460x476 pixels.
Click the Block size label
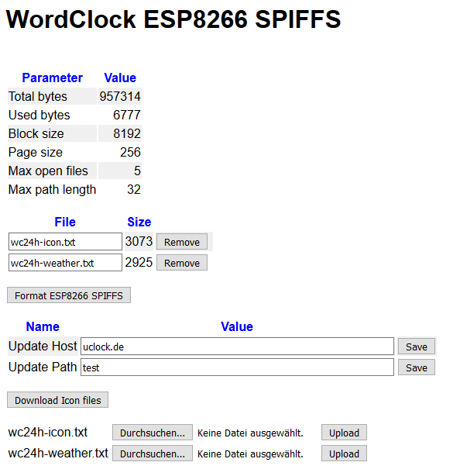tap(36, 133)
